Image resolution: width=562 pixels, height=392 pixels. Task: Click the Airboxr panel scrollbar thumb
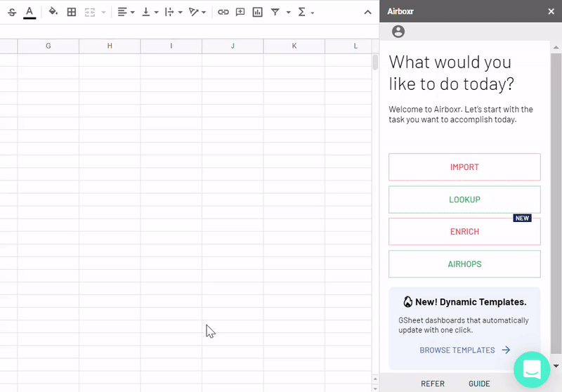click(556, 204)
